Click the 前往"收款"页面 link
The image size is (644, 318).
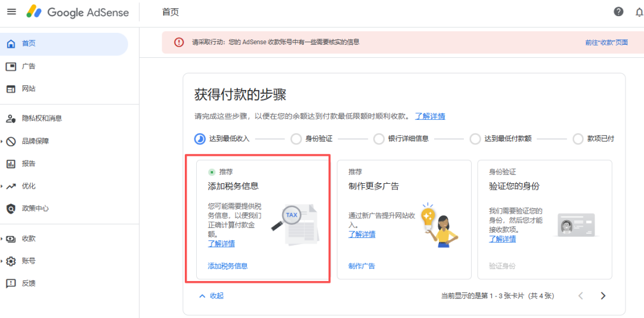point(606,42)
